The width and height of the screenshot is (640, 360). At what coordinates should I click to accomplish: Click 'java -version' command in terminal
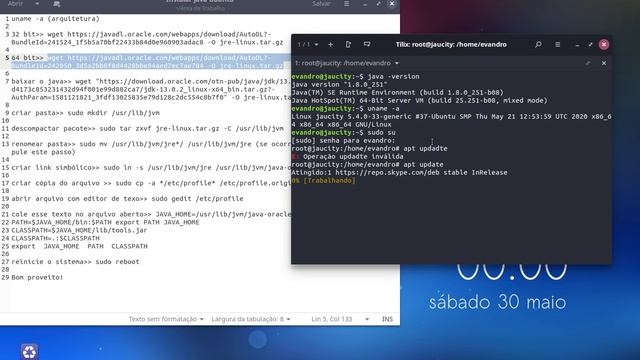393,76
